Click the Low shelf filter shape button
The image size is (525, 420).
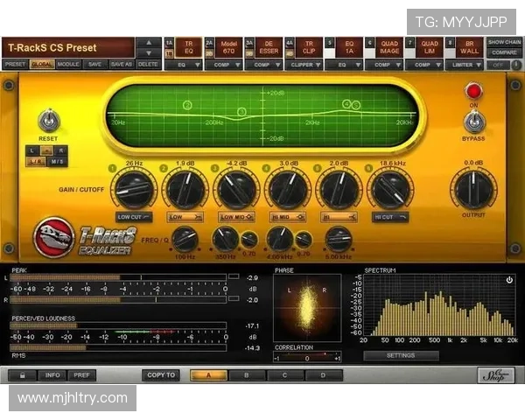click(x=185, y=217)
